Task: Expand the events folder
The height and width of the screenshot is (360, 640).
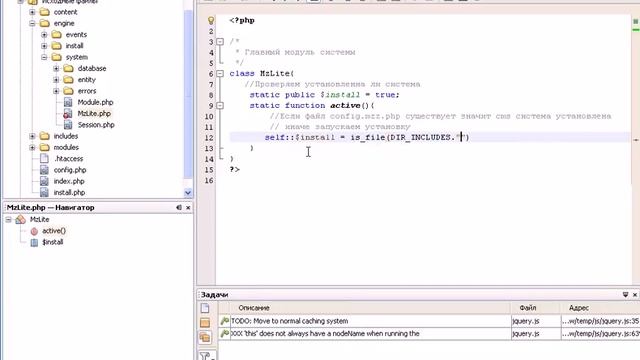Action: coord(44,35)
